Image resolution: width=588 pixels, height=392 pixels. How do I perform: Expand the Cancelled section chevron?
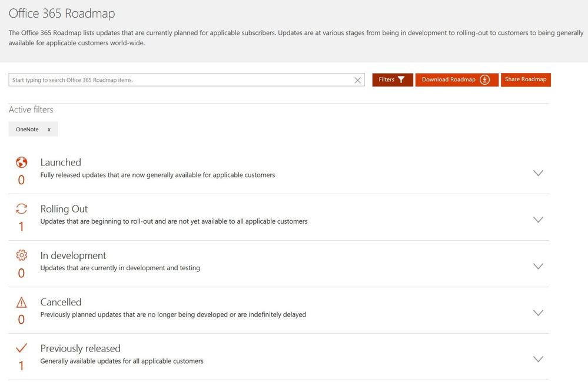coord(537,313)
